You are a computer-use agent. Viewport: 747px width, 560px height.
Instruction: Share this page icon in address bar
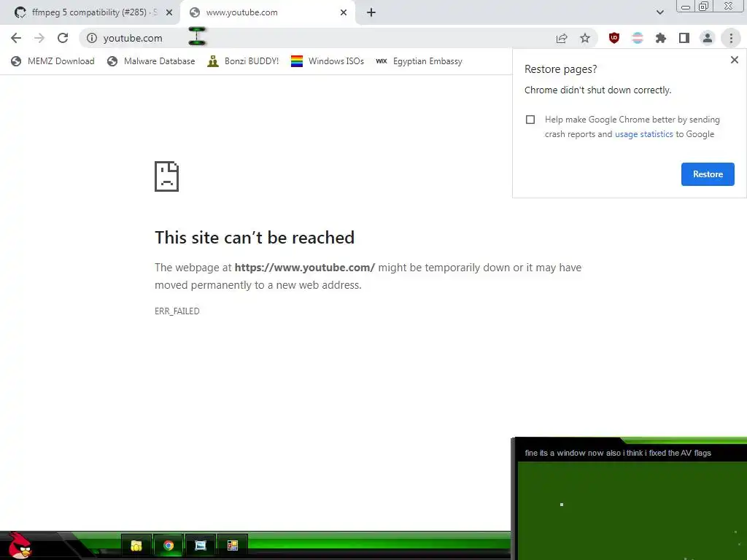tap(562, 38)
